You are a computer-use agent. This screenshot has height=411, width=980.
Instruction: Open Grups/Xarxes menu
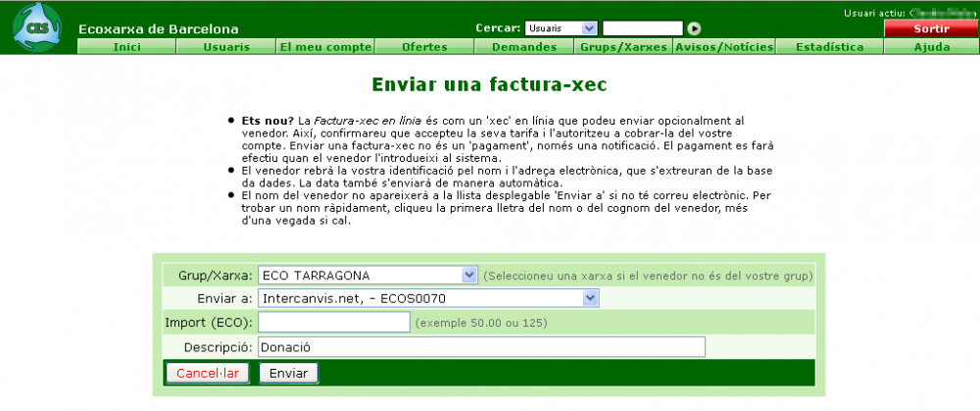(x=623, y=47)
